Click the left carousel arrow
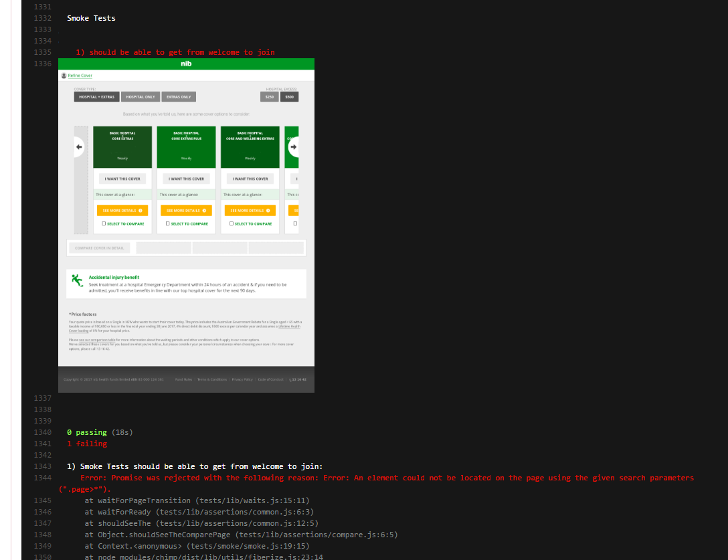 tap(78, 147)
